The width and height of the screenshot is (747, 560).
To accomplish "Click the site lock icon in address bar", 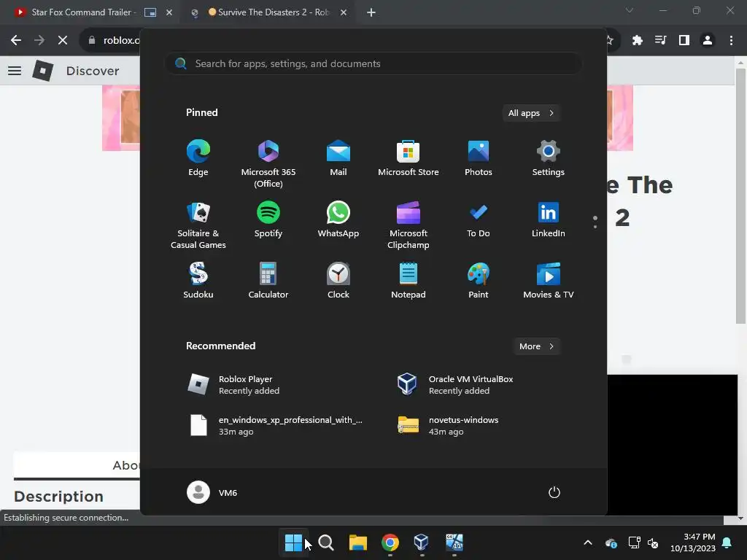I will (92, 41).
